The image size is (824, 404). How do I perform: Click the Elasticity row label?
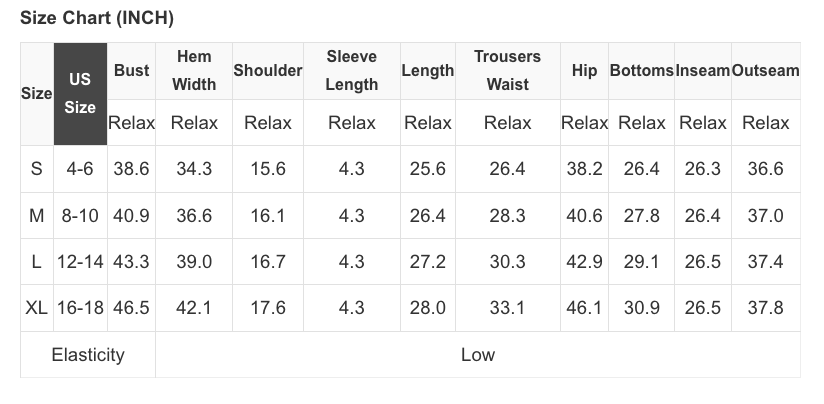tap(88, 355)
